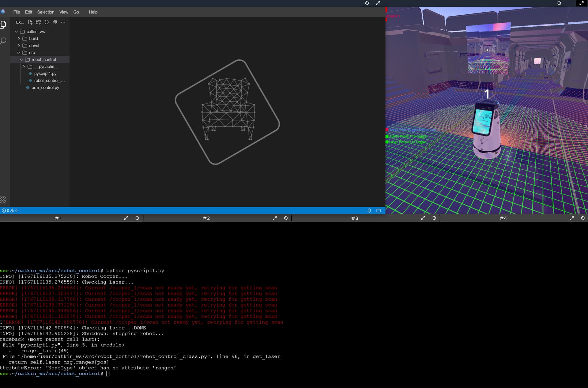
Task: Open the Selection menu
Action: (x=46, y=12)
